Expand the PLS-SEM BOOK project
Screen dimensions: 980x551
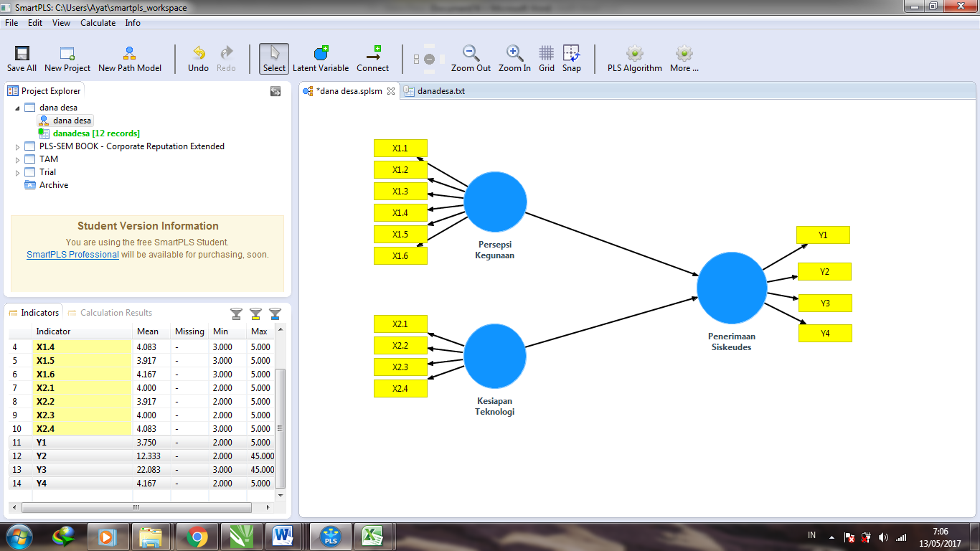point(17,146)
